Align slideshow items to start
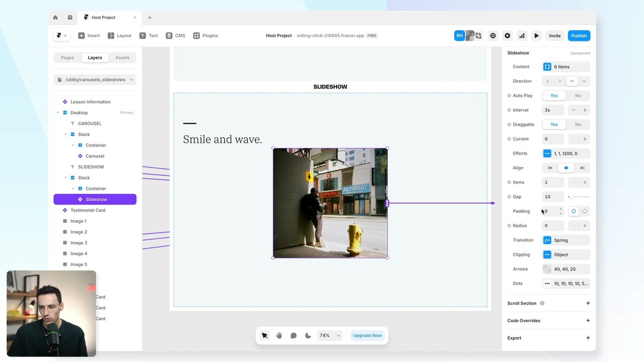Image resolution: width=644 pixels, height=362 pixels. (550, 168)
